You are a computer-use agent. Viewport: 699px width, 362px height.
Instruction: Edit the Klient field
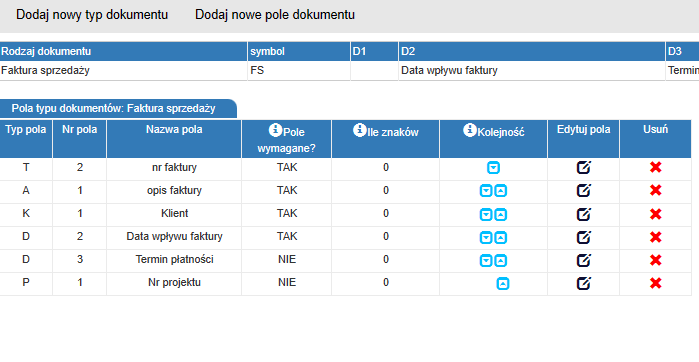[584, 214]
